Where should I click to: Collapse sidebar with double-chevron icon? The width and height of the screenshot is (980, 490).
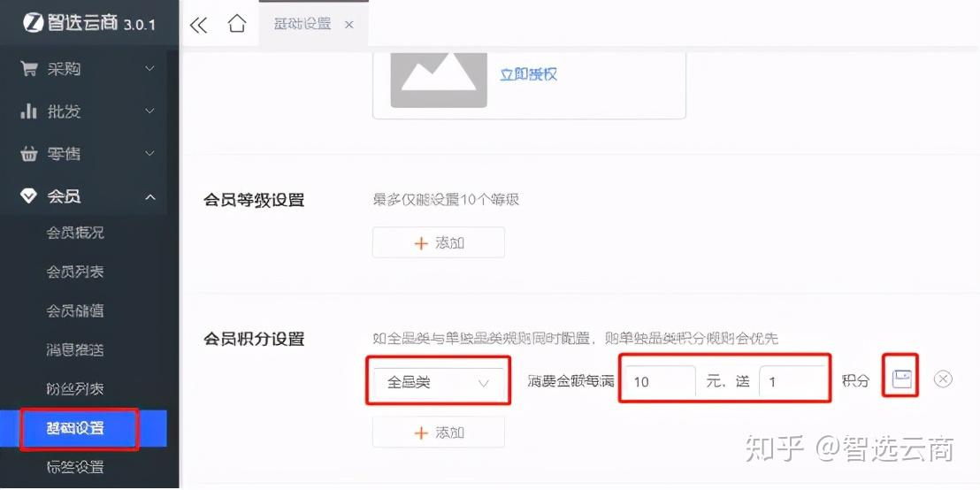[198, 25]
